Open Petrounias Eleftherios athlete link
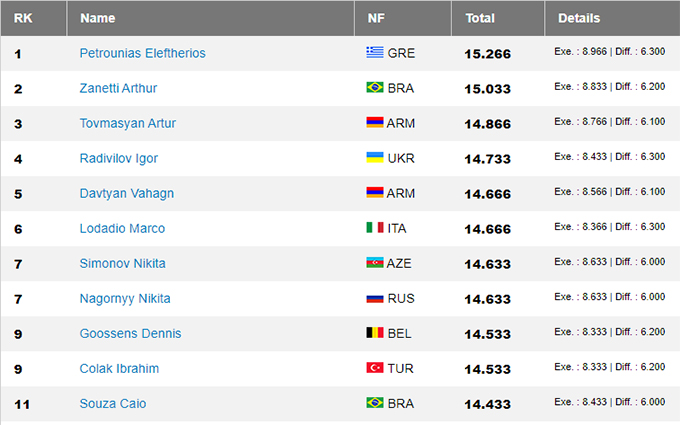 142,53
